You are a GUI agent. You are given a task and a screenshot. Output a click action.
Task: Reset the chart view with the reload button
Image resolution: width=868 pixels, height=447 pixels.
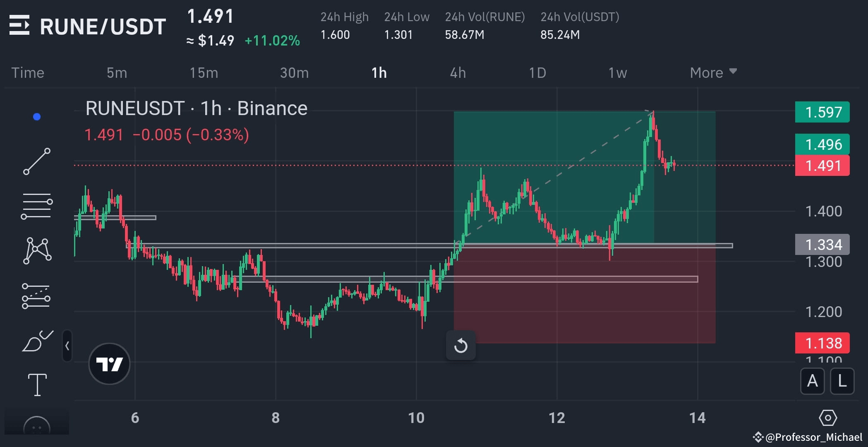coord(460,346)
